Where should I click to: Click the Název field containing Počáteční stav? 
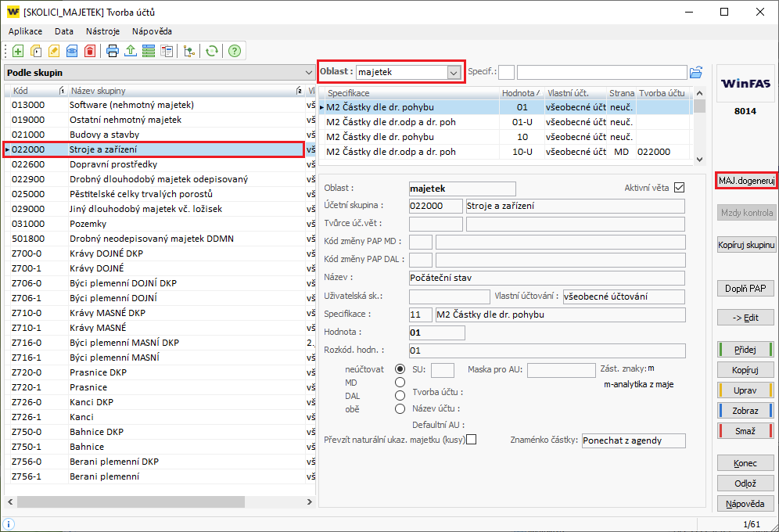[x=547, y=279]
